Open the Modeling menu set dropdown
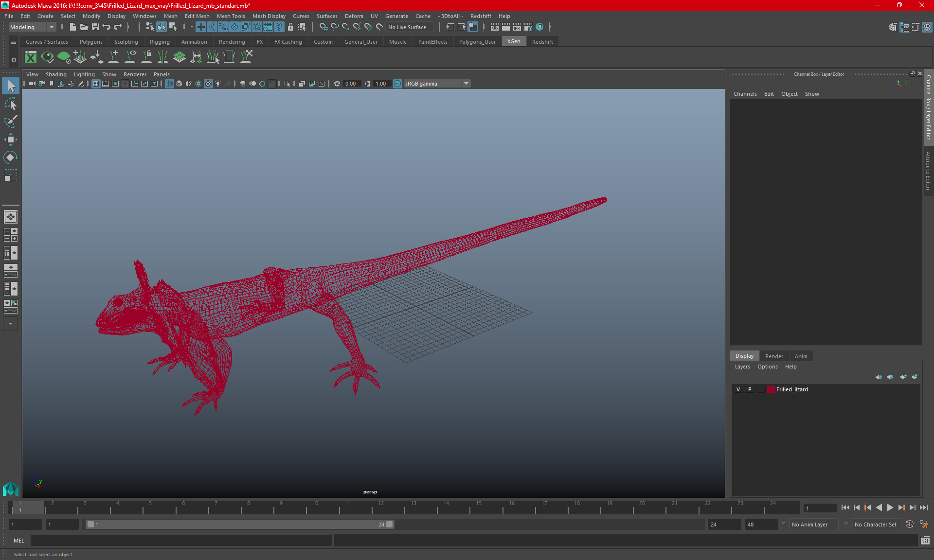The height and width of the screenshot is (560, 934). (x=33, y=27)
